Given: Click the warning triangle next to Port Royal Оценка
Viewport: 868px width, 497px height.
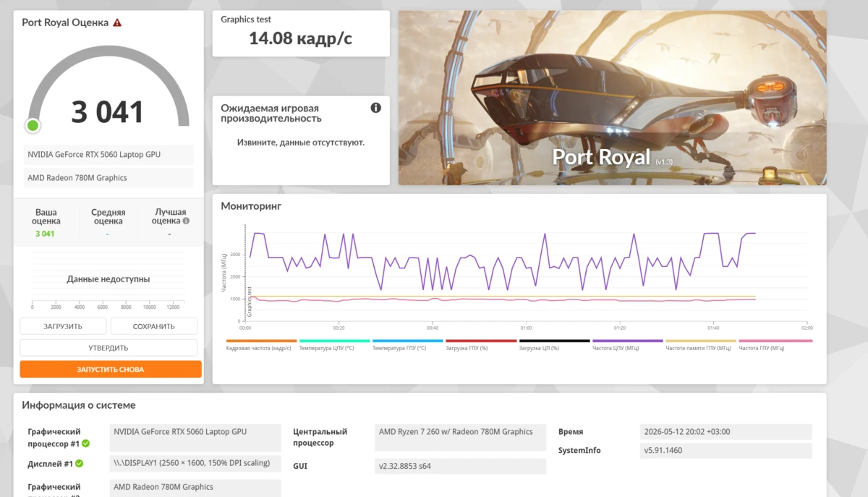Looking at the screenshot, I should click(x=117, y=22).
